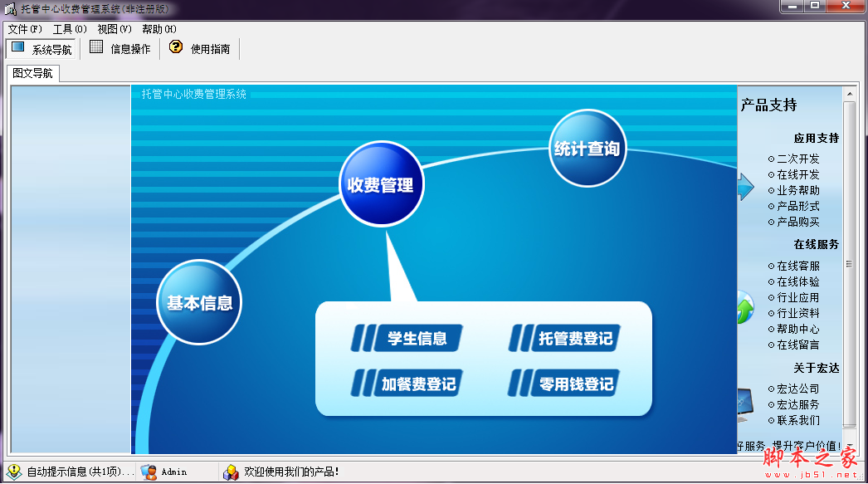Click the 应用支持 section heading
Screen dimensions: 868x484
[x=816, y=139]
